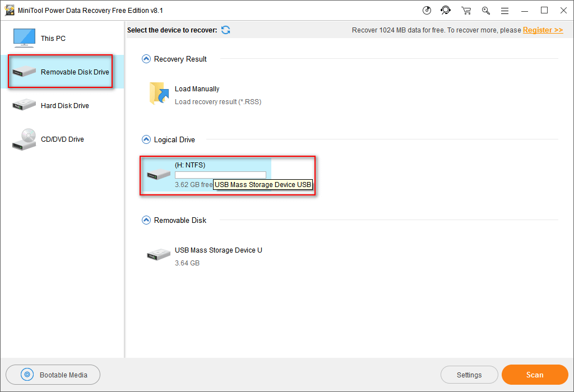Viewport: 574px width, 392px height.
Task: Click the shopping cart icon
Action: 466,11
